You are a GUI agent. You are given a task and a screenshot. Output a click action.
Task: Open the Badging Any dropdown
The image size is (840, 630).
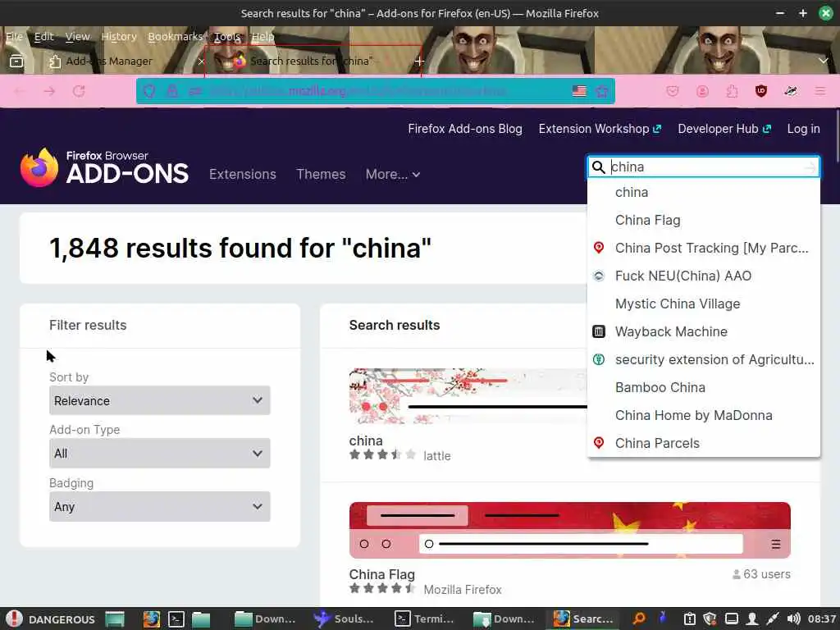coord(160,506)
